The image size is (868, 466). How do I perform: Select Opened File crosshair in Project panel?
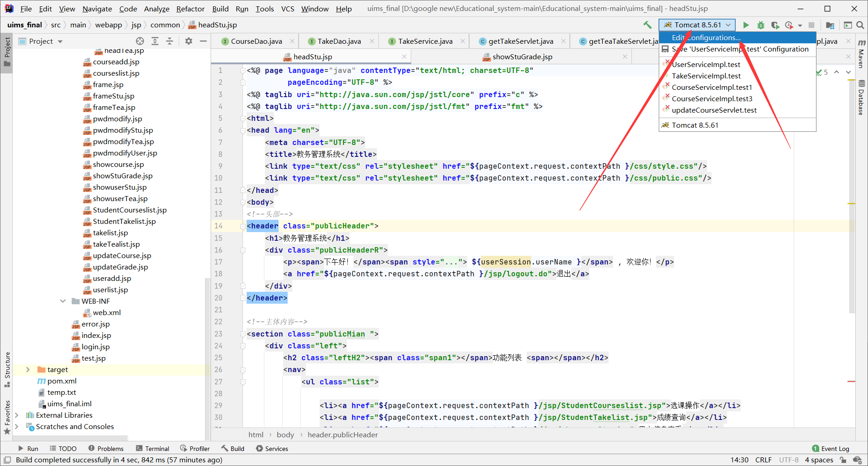click(x=140, y=41)
